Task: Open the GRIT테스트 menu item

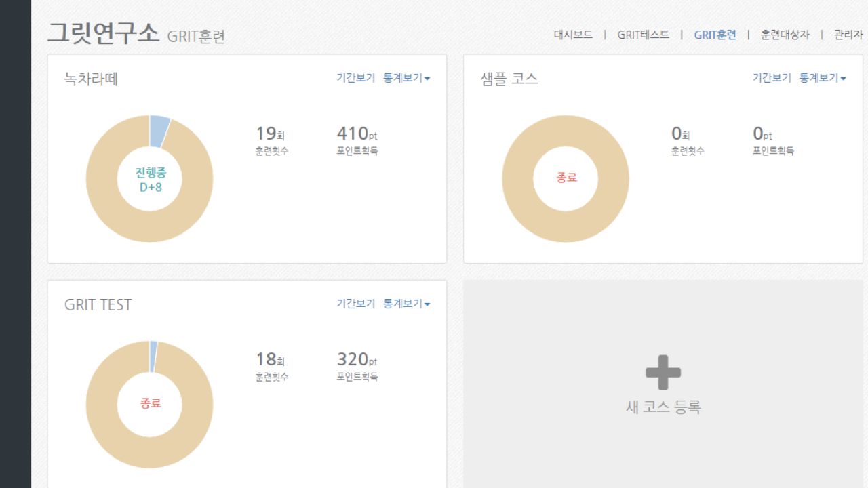Action: pos(643,35)
